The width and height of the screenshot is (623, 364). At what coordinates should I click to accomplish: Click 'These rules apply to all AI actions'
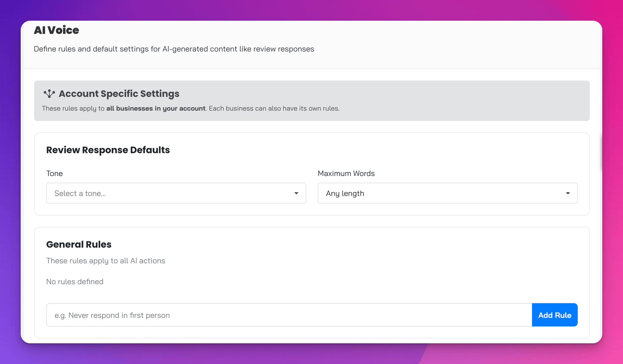click(105, 261)
